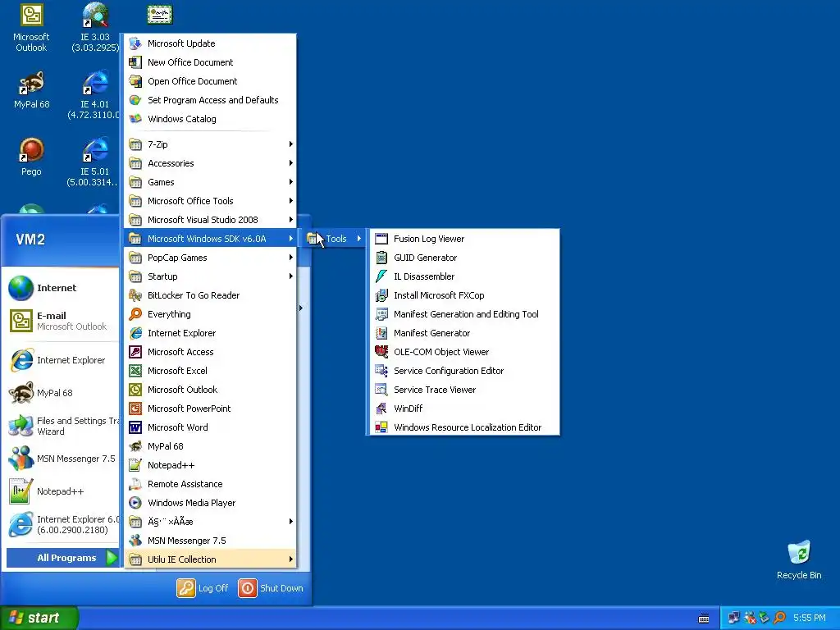Image resolution: width=840 pixels, height=630 pixels.
Task: Click Windows Catalog icon
Action: 135,119
